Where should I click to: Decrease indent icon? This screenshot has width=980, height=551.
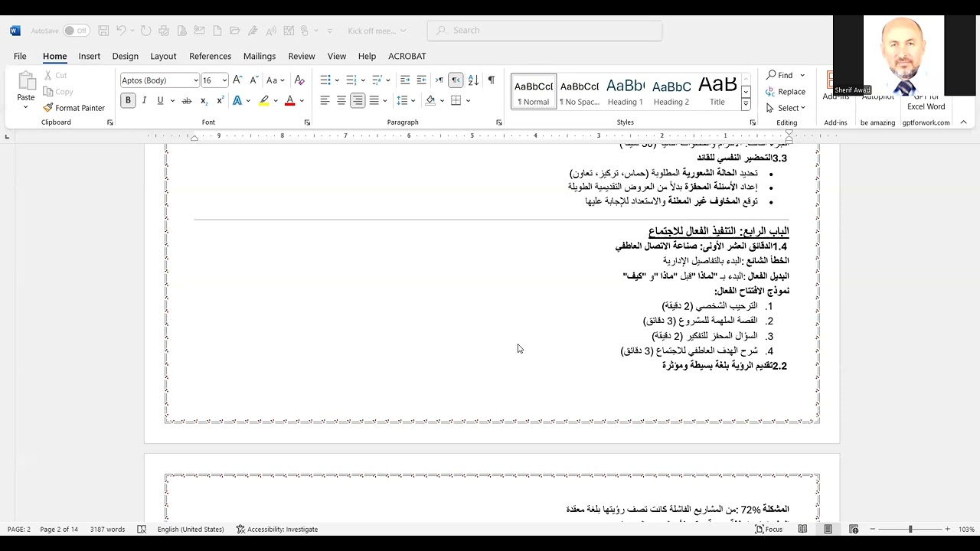tap(405, 80)
